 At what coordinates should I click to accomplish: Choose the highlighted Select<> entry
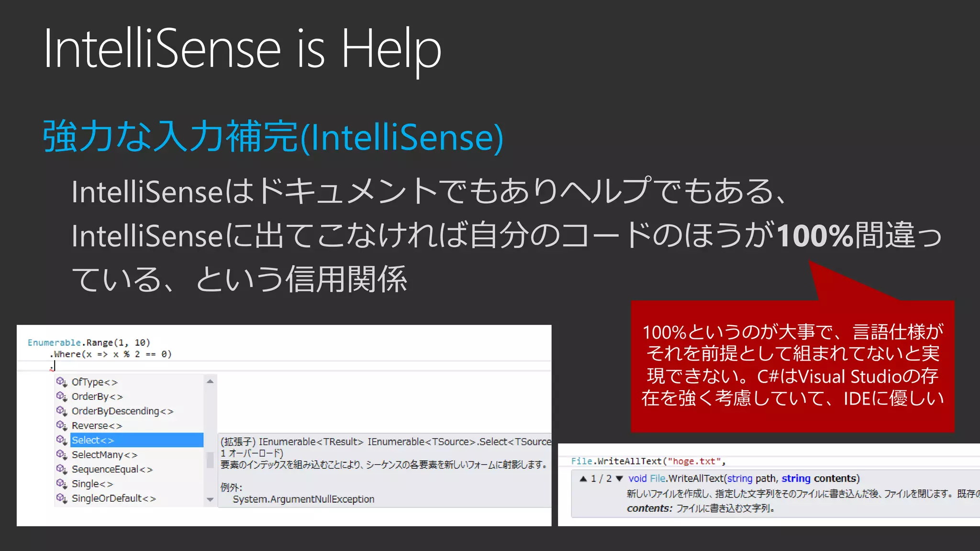click(137, 440)
